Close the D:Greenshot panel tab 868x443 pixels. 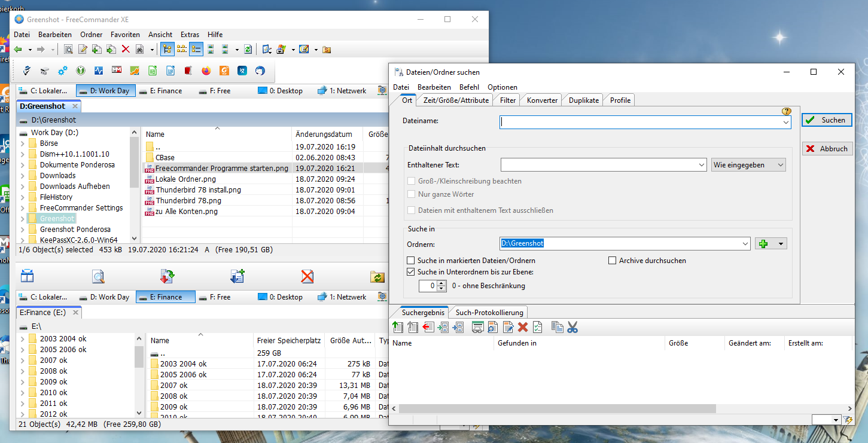[75, 106]
